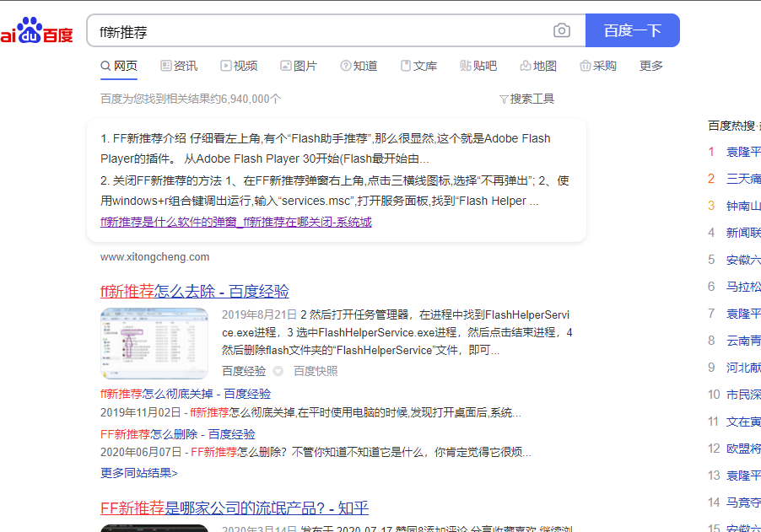The height and width of the screenshot is (532, 761).
Task: Open hot search item 14 马竞
Action: coord(743,502)
